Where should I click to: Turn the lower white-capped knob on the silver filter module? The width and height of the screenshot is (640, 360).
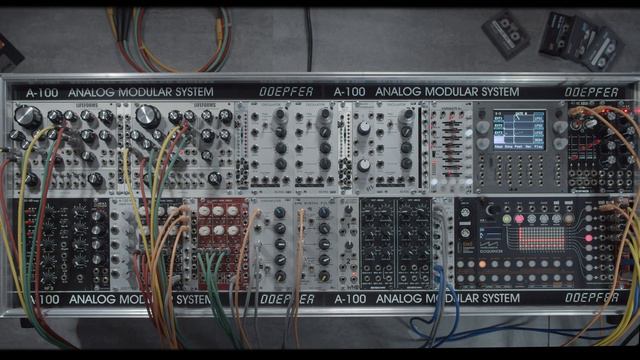point(364,165)
